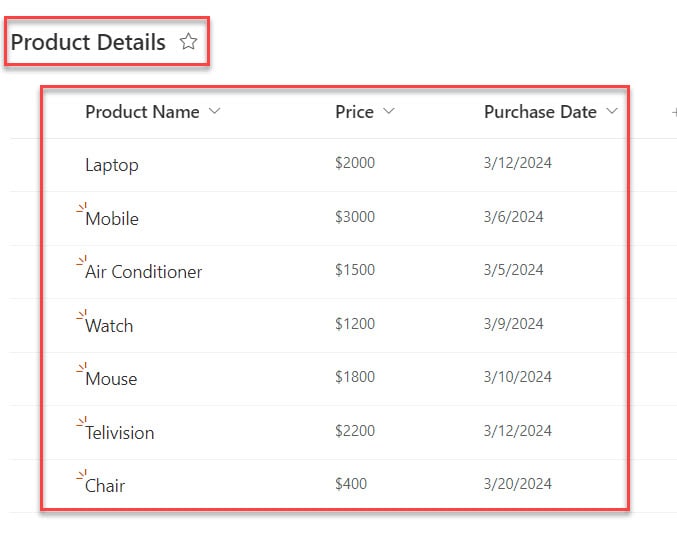This screenshot has height=536, width=677.
Task: Open the Air Conditioner item
Action: click(x=143, y=272)
